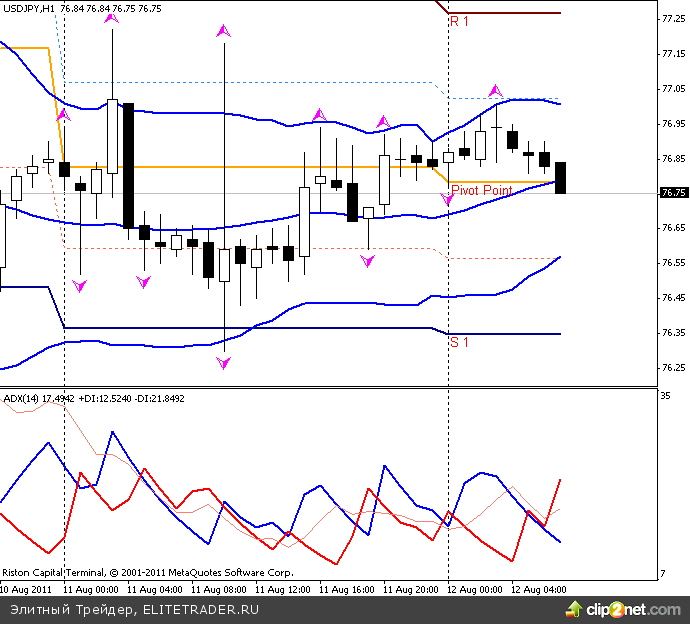Click the 35 level on ADX scale
Image resolution: width=690 pixels, height=624 pixels.
pos(666,396)
